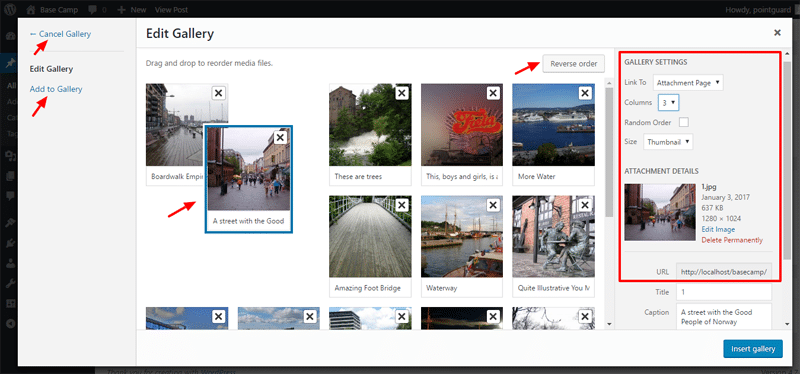The image size is (800, 374).
Task: Remove Amazing Foot Bridge image
Action: pos(402,205)
